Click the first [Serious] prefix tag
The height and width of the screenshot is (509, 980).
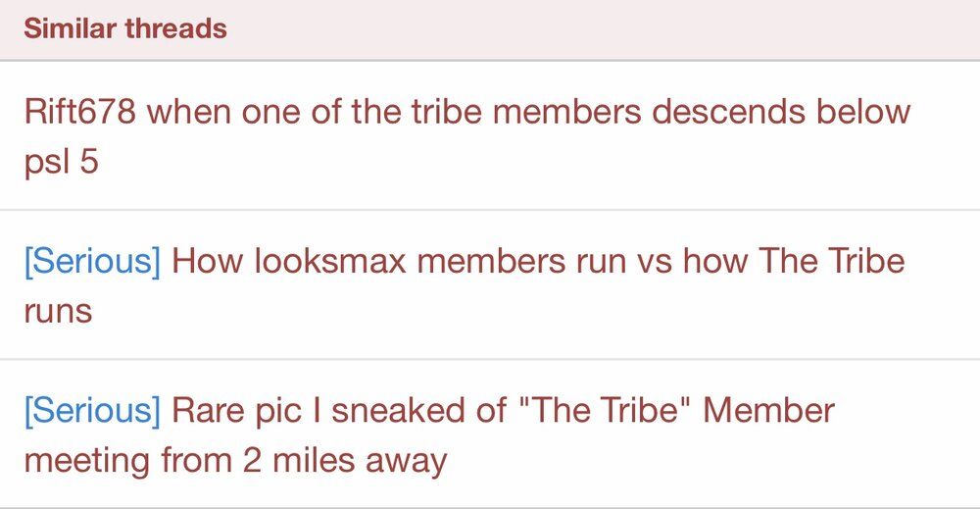(92, 261)
